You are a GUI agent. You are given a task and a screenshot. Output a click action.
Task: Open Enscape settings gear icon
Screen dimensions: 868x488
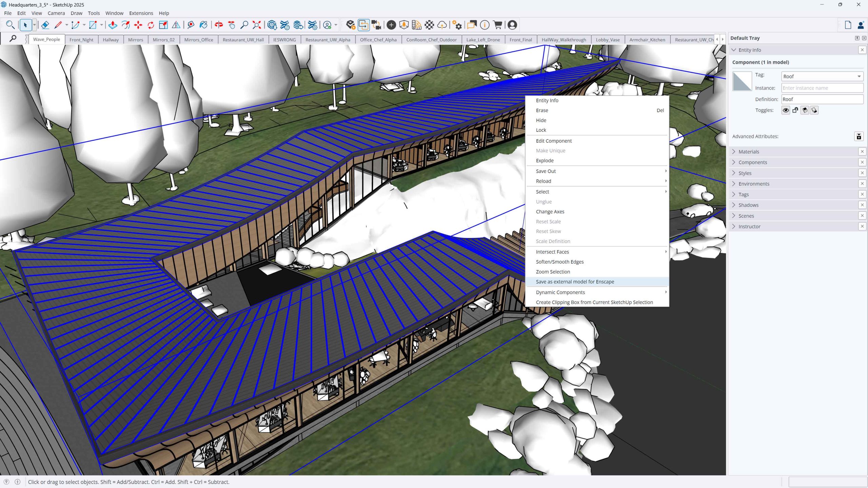[457, 25]
